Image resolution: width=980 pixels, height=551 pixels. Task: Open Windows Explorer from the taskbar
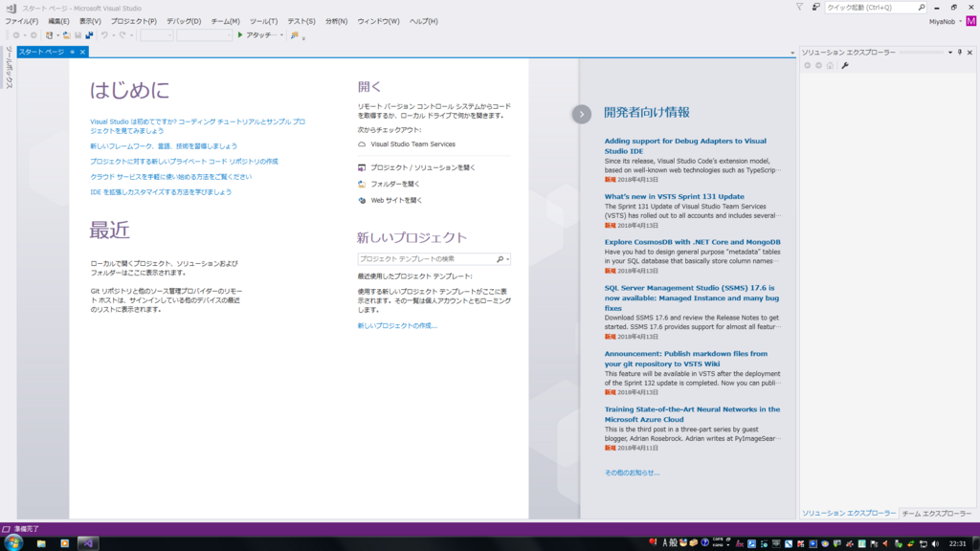click(x=41, y=543)
